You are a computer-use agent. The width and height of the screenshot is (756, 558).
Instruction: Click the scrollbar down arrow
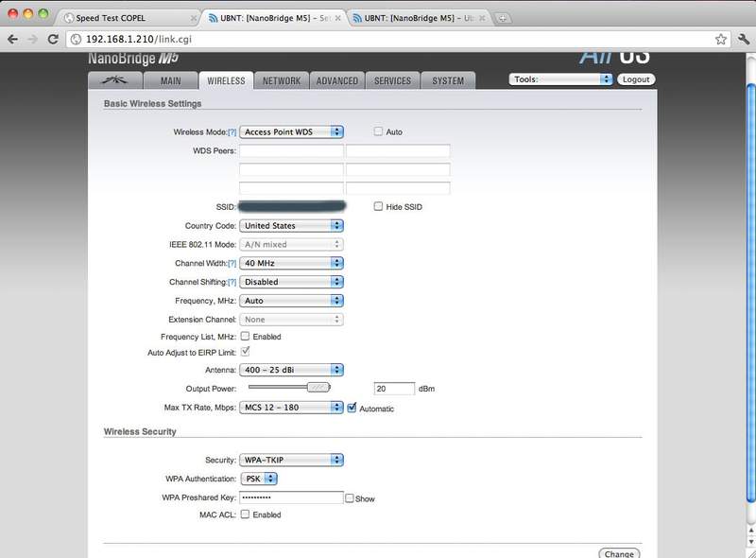coord(750,541)
